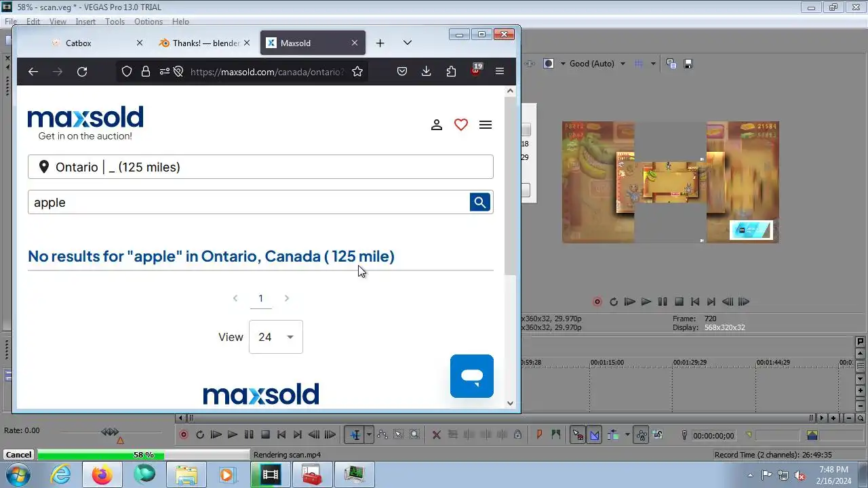Toggle lock envelopes to events

[641, 435]
